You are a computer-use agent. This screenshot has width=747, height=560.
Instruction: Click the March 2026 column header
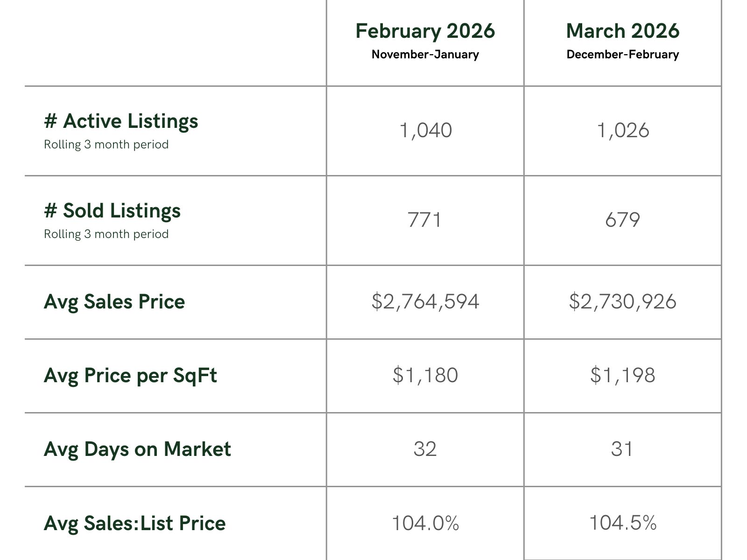[x=622, y=31]
